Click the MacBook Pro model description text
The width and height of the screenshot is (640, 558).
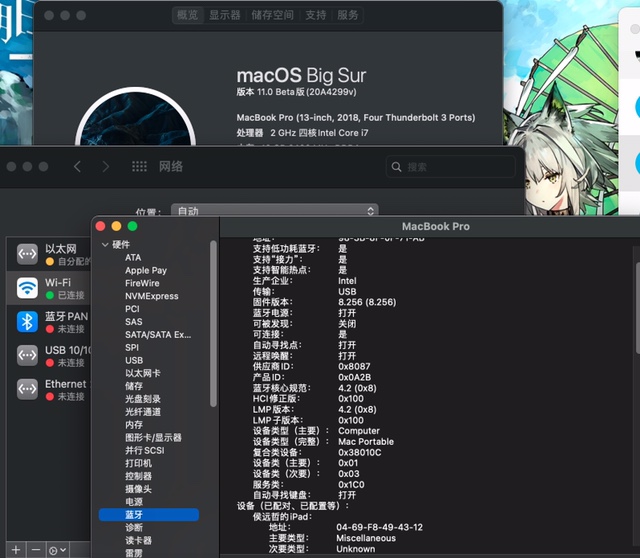point(356,118)
